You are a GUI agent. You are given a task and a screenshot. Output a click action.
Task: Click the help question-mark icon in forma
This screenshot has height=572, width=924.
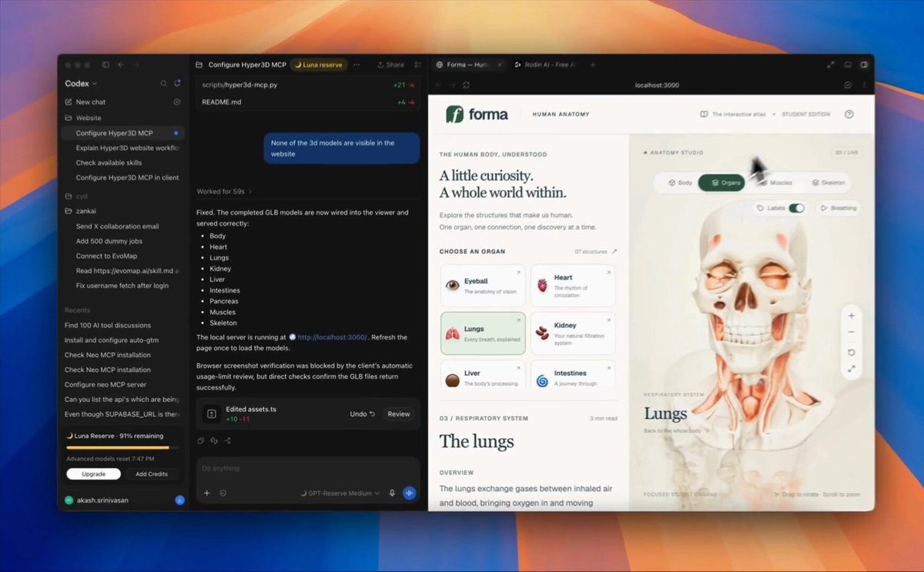coord(849,114)
